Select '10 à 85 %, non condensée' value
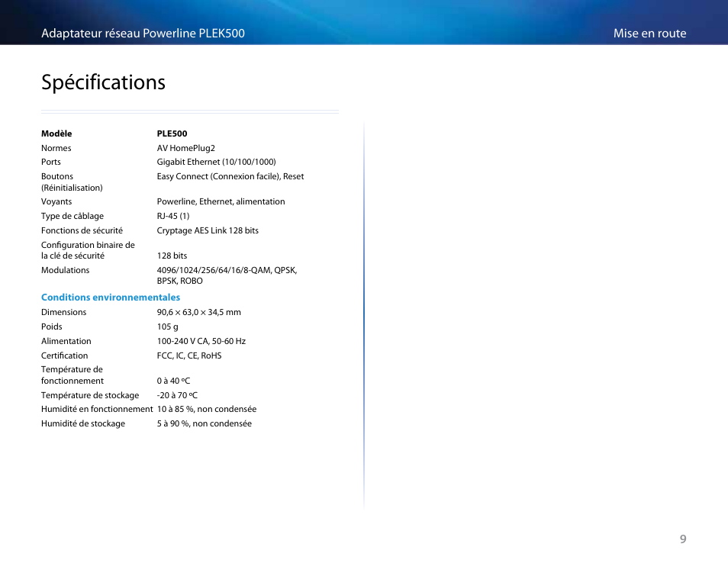728x563 pixels. point(207,410)
